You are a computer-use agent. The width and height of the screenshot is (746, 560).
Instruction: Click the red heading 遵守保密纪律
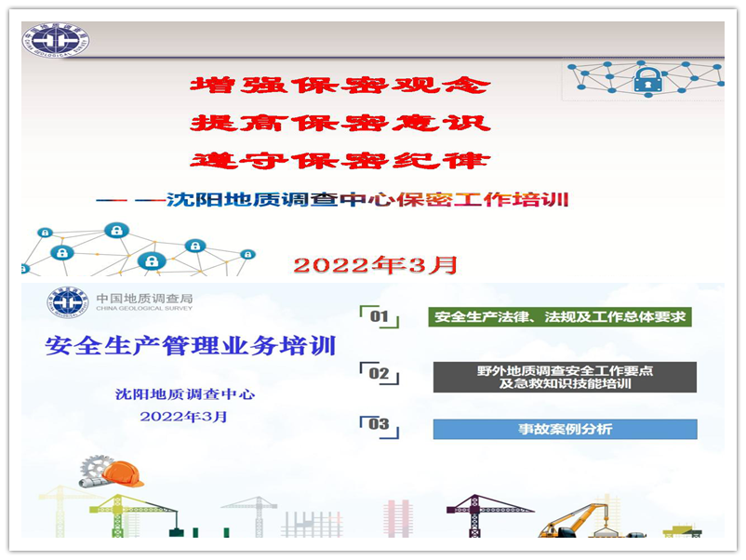pyautogui.click(x=340, y=160)
